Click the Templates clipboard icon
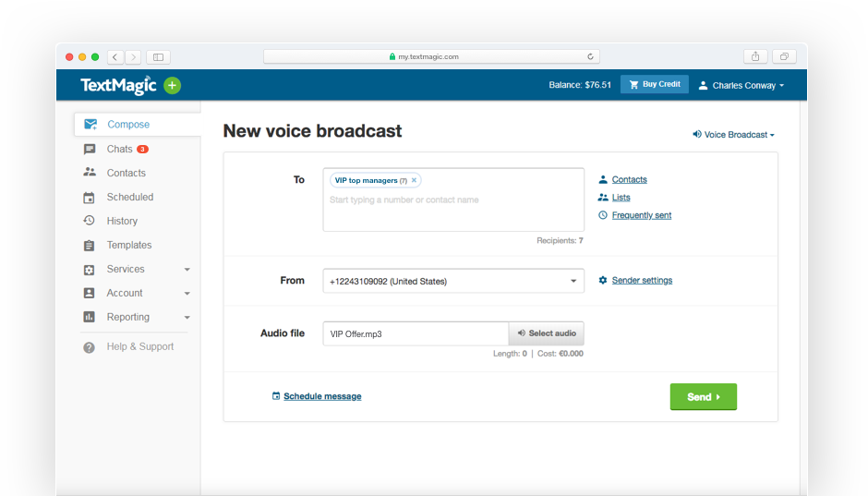 pos(89,246)
